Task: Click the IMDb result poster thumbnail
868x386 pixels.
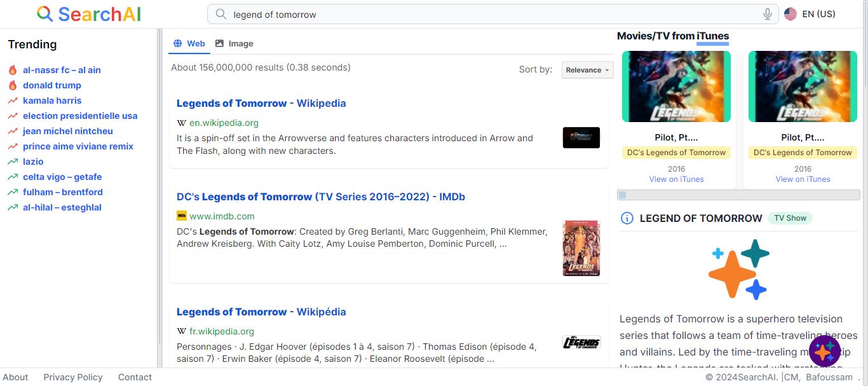Action: click(581, 248)
